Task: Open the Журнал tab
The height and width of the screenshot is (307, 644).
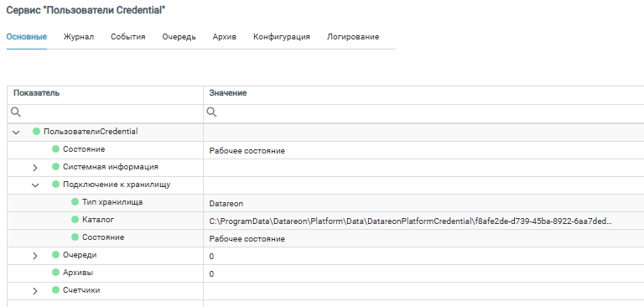Action: click(x=79, y=37)
